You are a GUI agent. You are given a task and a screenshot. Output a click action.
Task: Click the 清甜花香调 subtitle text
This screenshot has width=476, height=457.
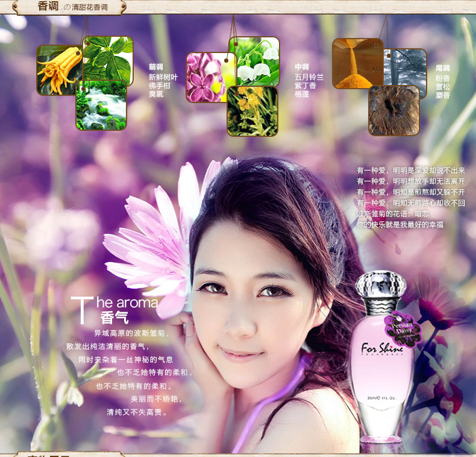coord(86,7)
